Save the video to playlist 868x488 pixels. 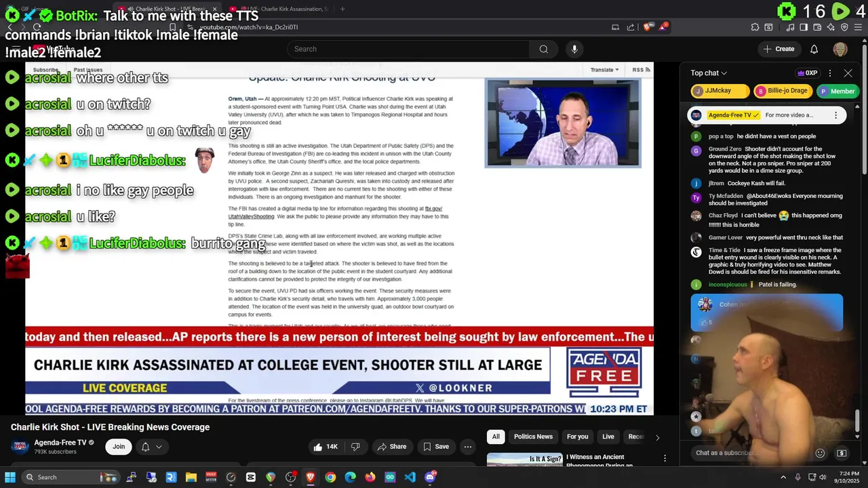(x=436, y=447)
